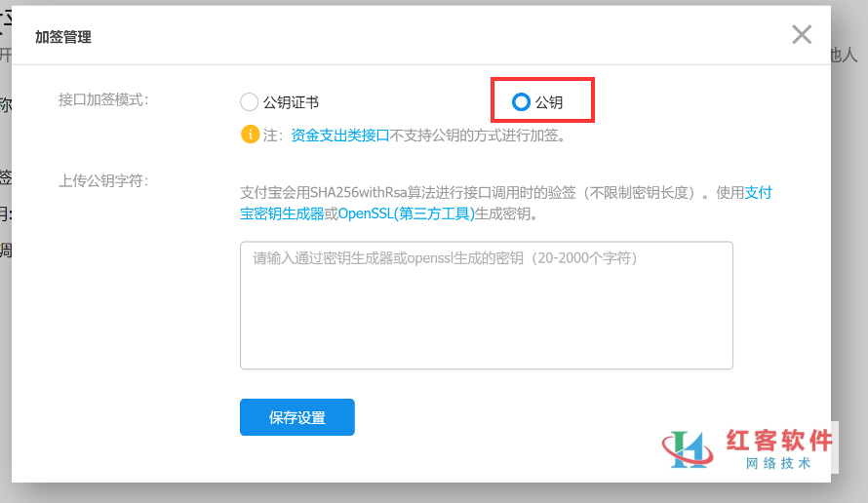
Task: Choose the 公钥 option by its text
Action: tap(549, 102)
